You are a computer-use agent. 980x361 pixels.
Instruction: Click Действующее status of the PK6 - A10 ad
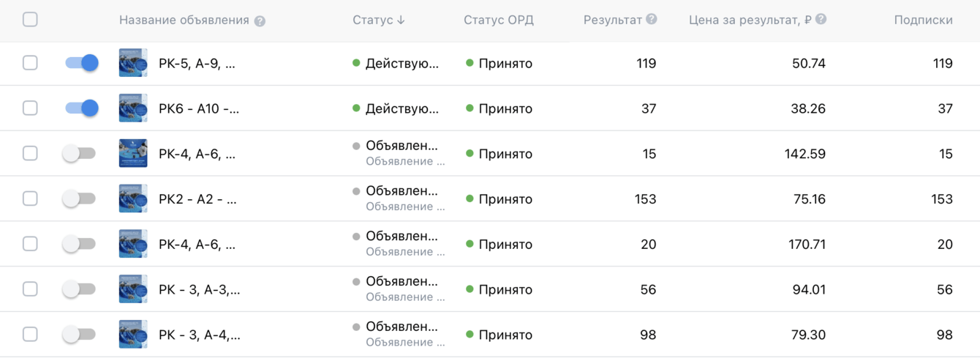click(402, 109)
